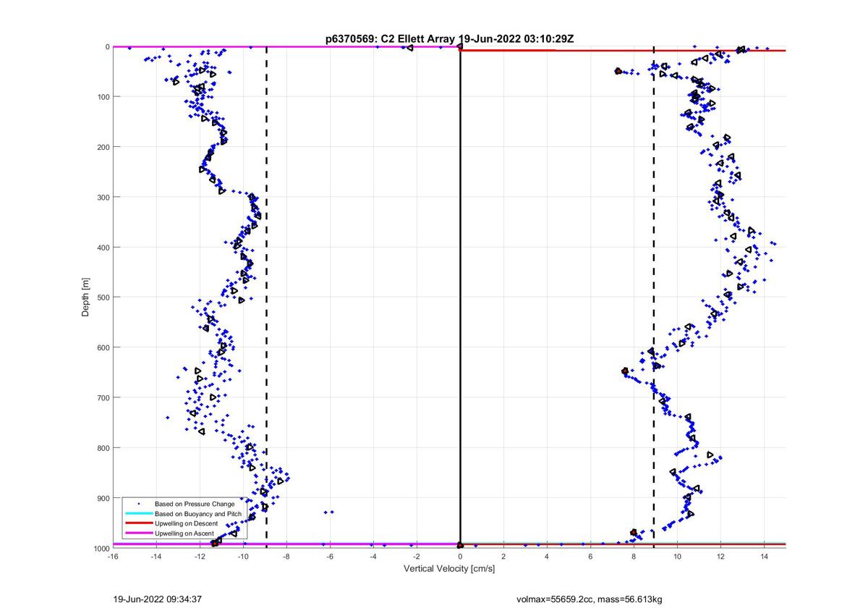Click x-axis tick label '-2'
This screenshot has height=616, width=868.
(417, 557)
